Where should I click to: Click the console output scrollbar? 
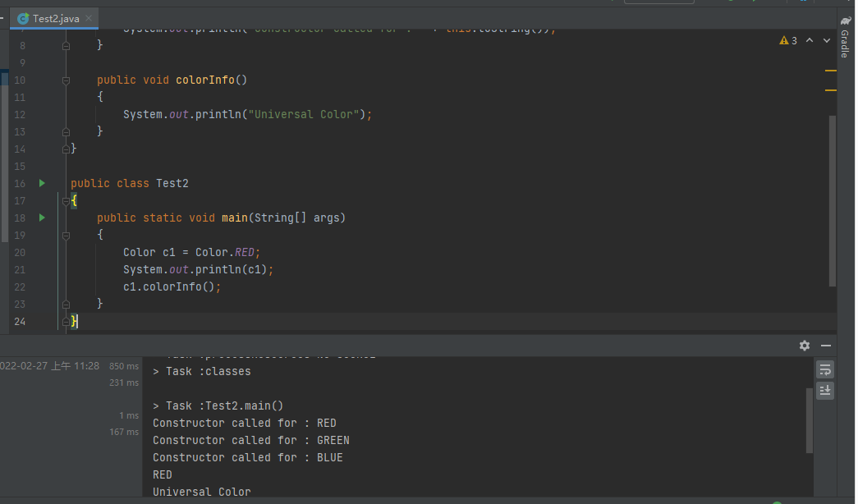pyautogui.click(x=810, y=419)
